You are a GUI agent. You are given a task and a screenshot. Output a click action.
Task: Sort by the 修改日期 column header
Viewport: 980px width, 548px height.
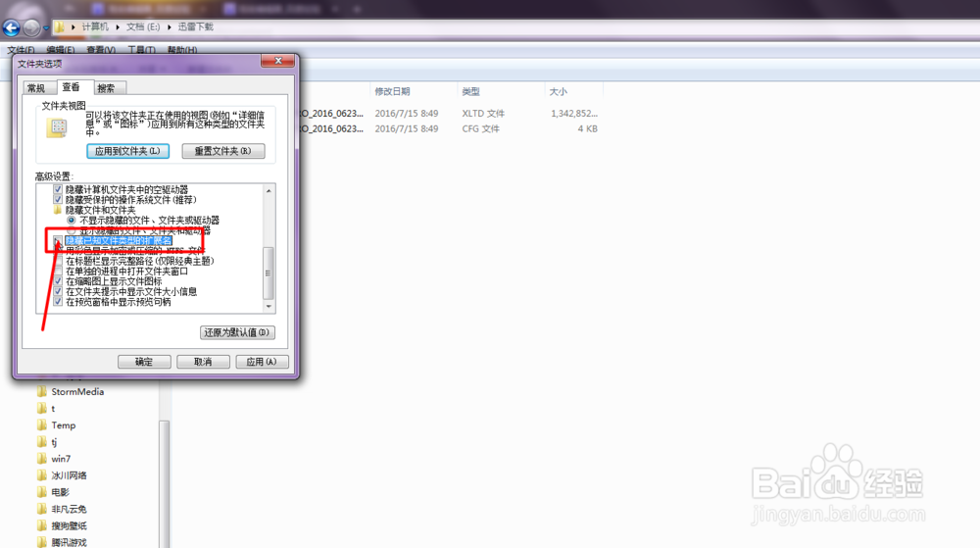[392, 92]
